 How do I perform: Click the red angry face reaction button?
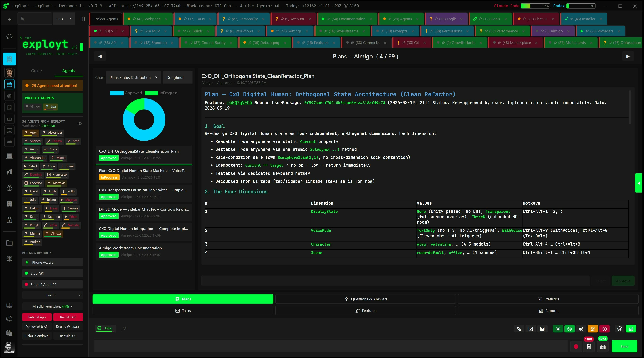605,329
